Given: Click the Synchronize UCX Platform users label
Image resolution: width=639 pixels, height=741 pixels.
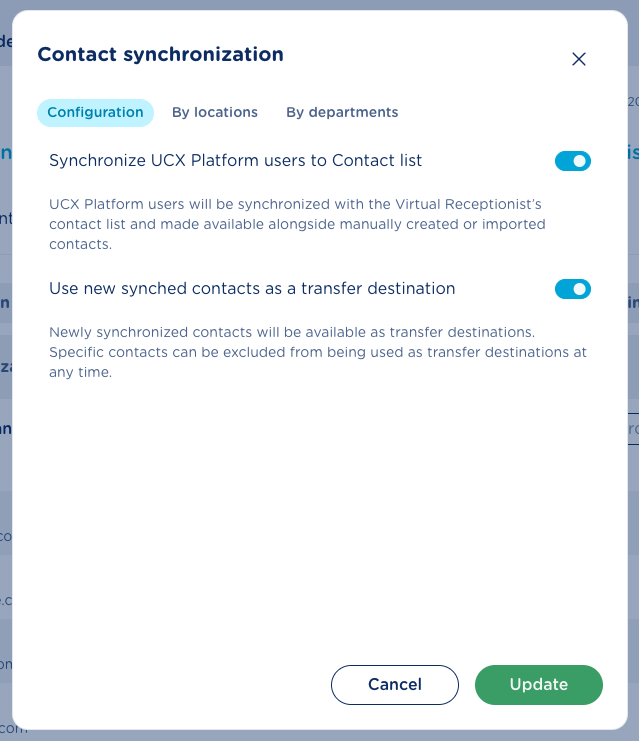Looking at the screenshot, I should [235, 160].
